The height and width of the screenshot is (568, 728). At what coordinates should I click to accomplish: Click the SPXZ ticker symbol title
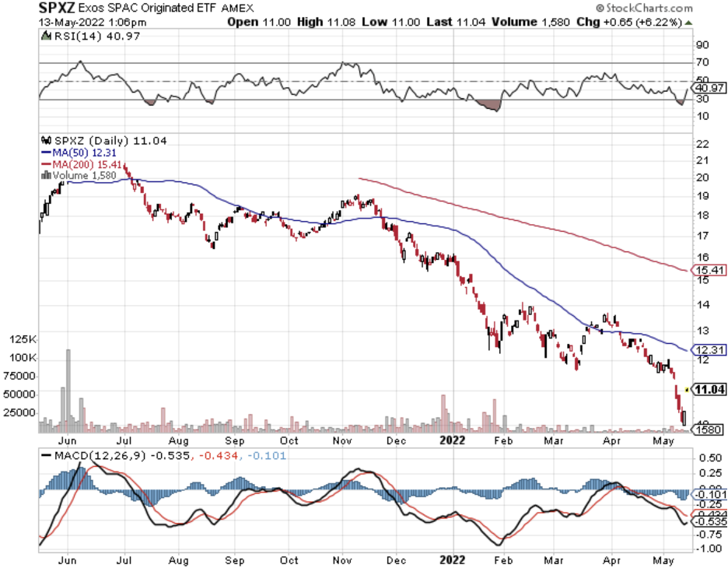[58, 9]
